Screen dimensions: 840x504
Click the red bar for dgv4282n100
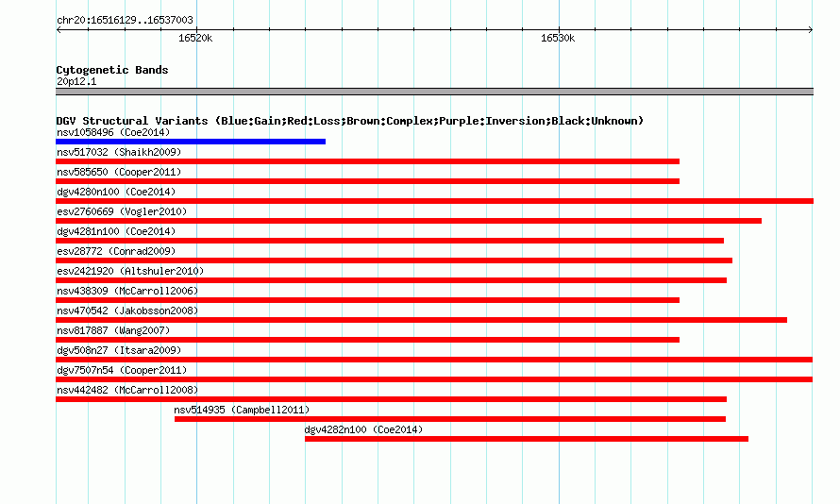click(x=527, y=439)
